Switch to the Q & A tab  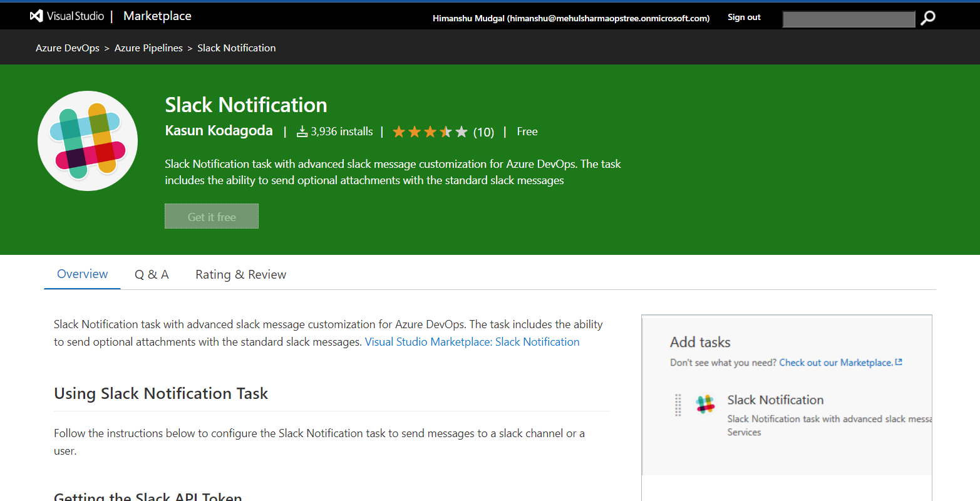[x=152, y=274]
